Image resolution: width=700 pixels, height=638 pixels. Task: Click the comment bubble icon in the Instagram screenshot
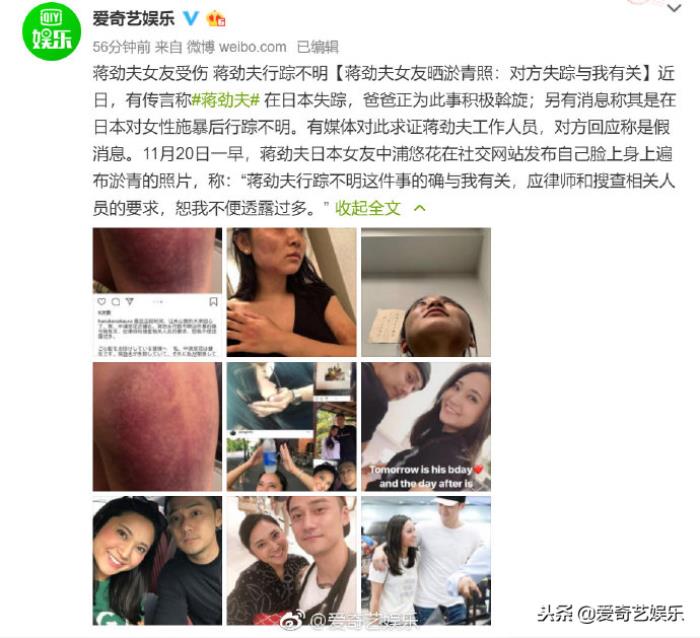[x=116, y=302]
